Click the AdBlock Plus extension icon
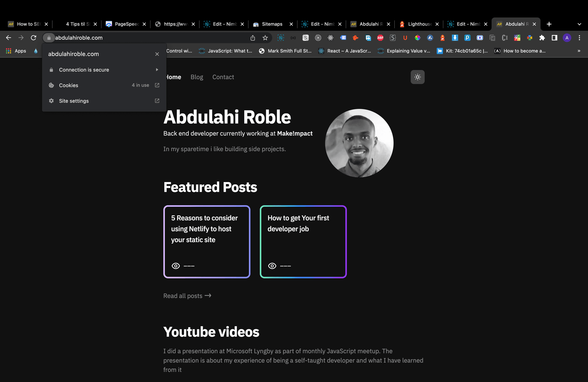Screen dimensions: 588x382 380,38
